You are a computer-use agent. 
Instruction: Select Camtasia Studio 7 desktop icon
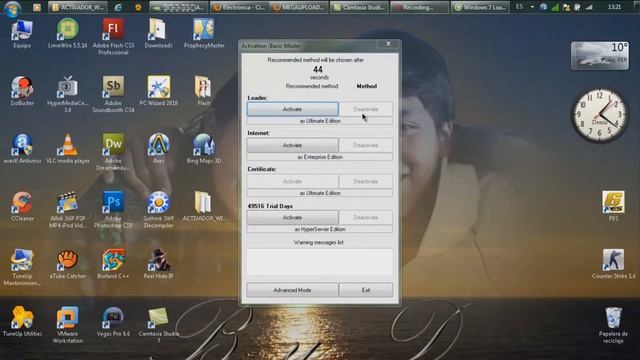pyautogui.click(x=158, y=324)
